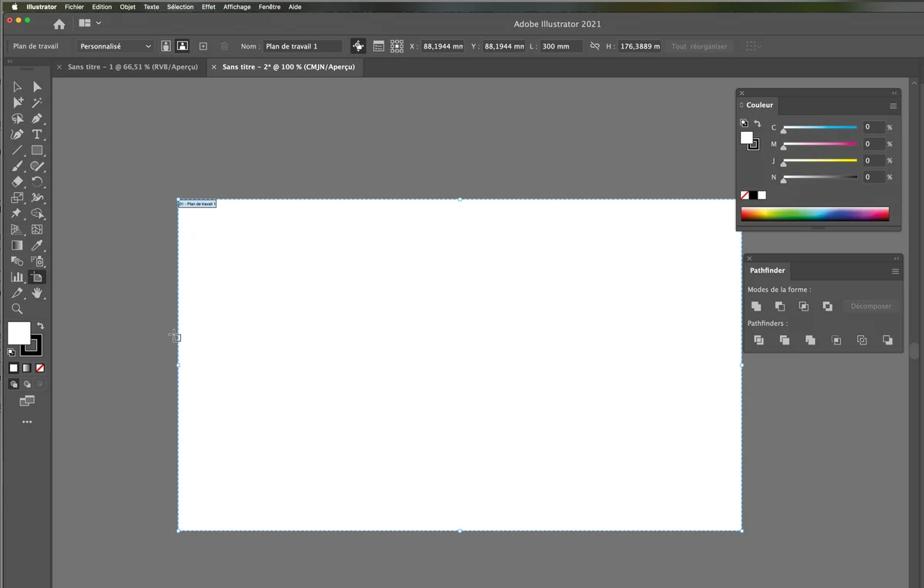Switch to Sans titre - 1 tab
924x588 pixels.
click(132, 67)
